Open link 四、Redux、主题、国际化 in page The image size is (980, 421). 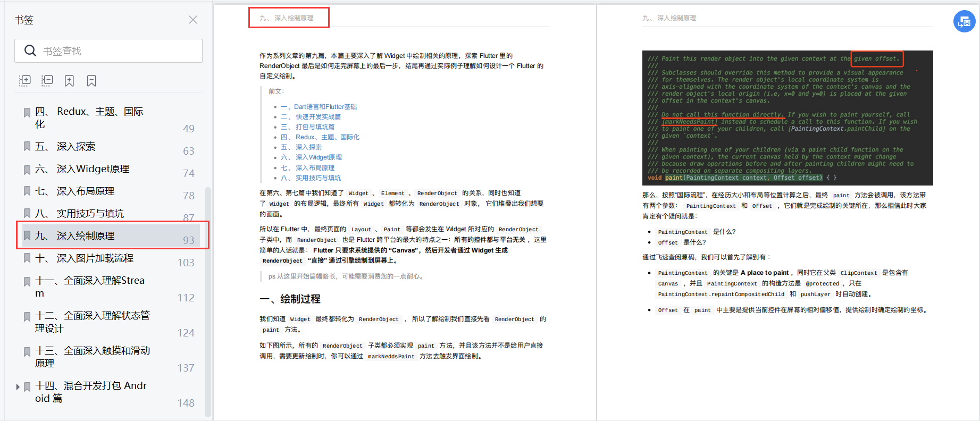point(320,137)
